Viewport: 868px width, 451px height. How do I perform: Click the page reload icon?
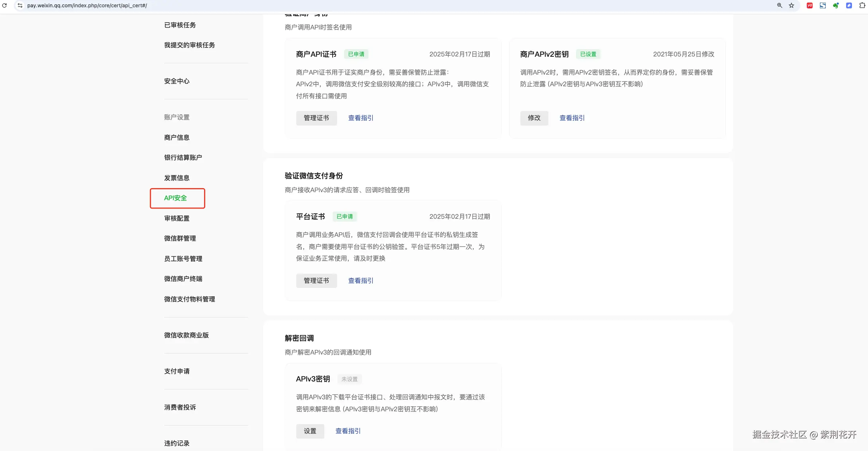tap(4, 5)
